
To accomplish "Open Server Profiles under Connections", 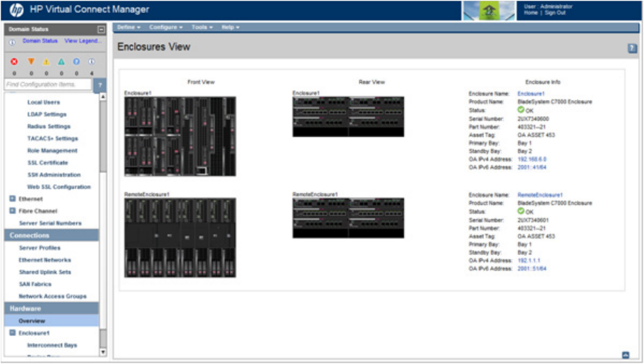I will tap(40, 248).
